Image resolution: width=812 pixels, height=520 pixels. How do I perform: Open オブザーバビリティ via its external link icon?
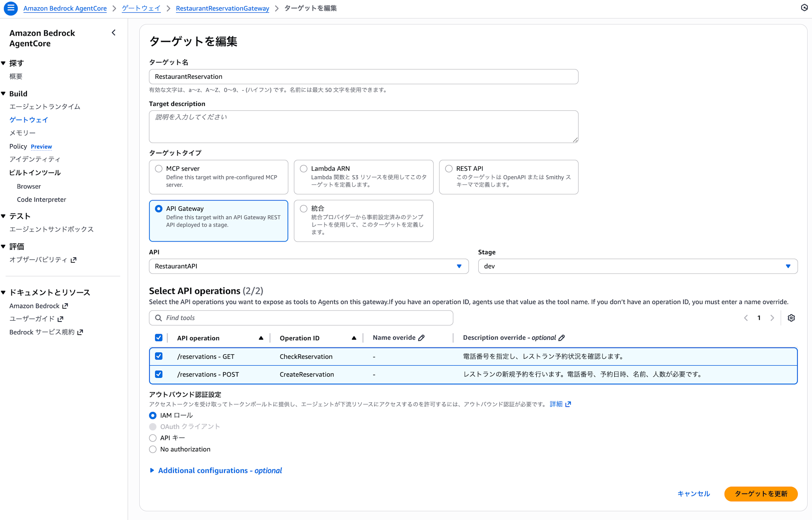pyautogui.click(x=73, y=260)
